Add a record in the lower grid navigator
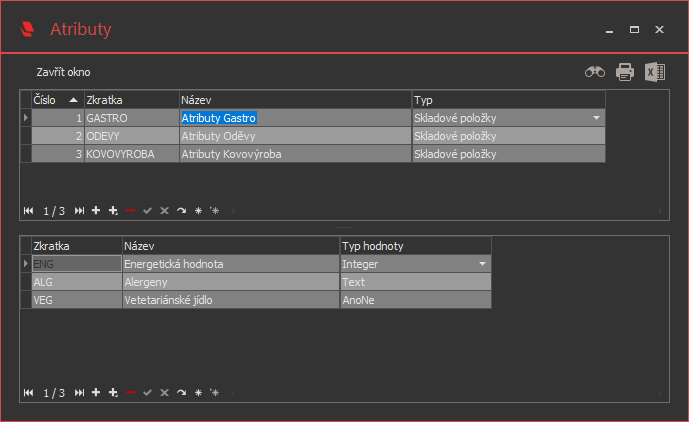 pos(96,393)
